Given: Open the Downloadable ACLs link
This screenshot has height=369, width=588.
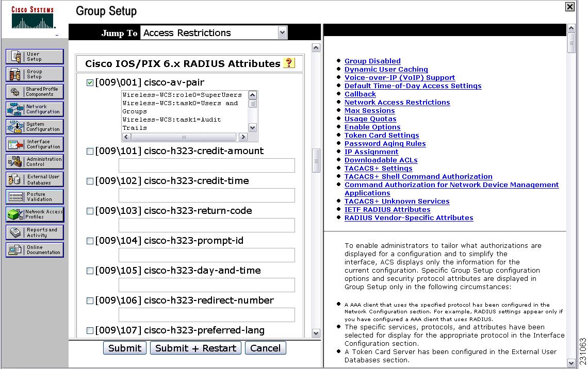Looking at the screenshot, I should (381, 160).
